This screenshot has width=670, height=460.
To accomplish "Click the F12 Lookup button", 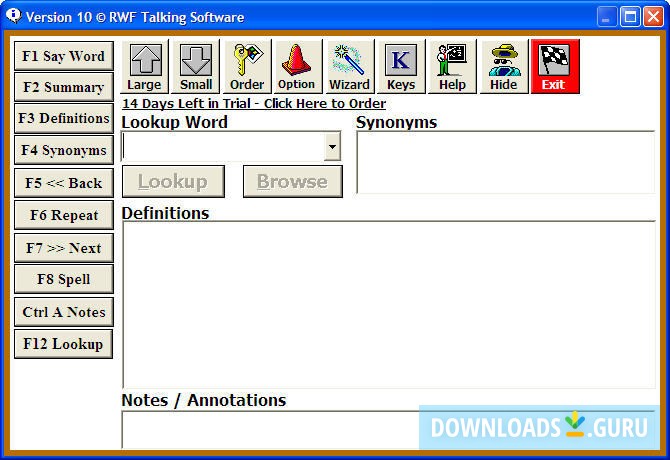I will tap(64, 344).
